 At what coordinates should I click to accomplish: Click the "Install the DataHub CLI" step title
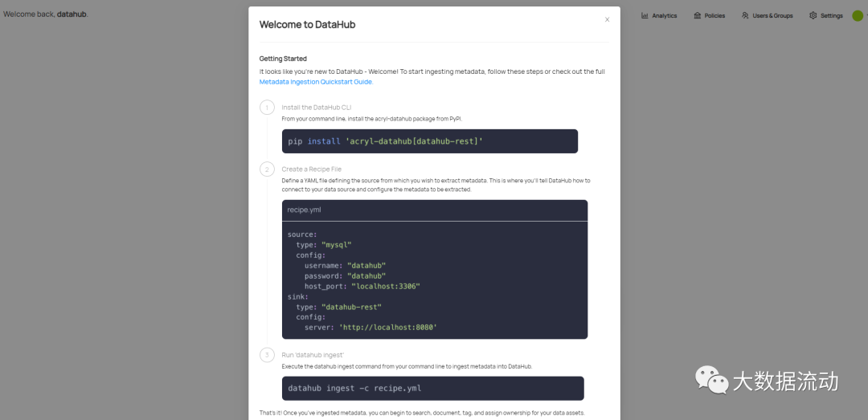[x=316, y=108]
